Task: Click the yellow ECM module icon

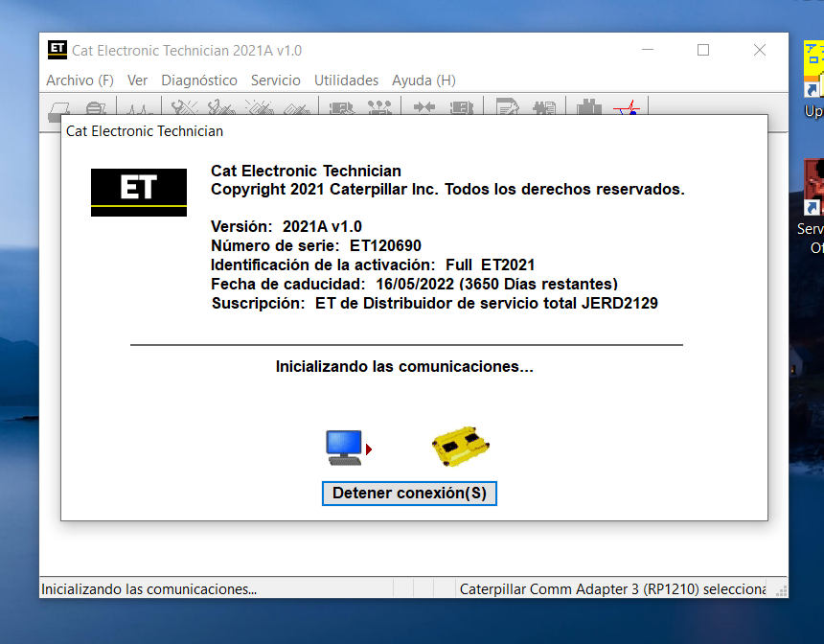Action: [460, 447]
